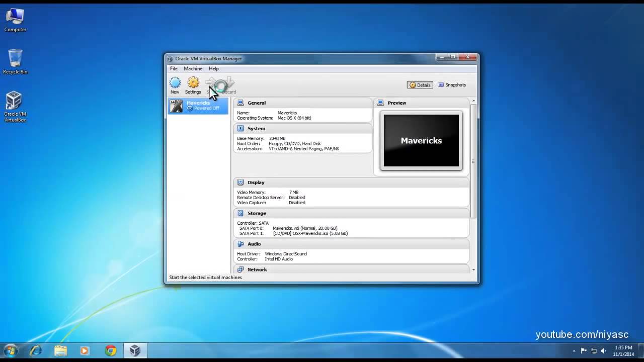
Task: Open the Windows Start button
Action: tap(11, 351)
